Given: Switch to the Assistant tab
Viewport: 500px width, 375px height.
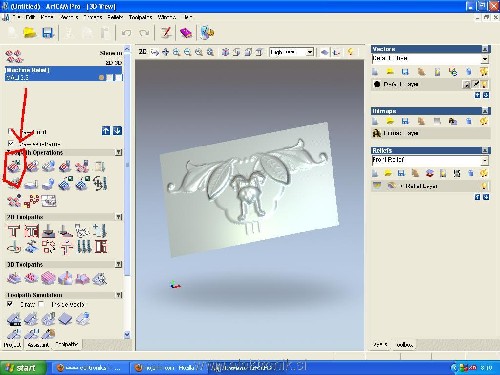Looking at the screenshot, I should click(38, 345).
